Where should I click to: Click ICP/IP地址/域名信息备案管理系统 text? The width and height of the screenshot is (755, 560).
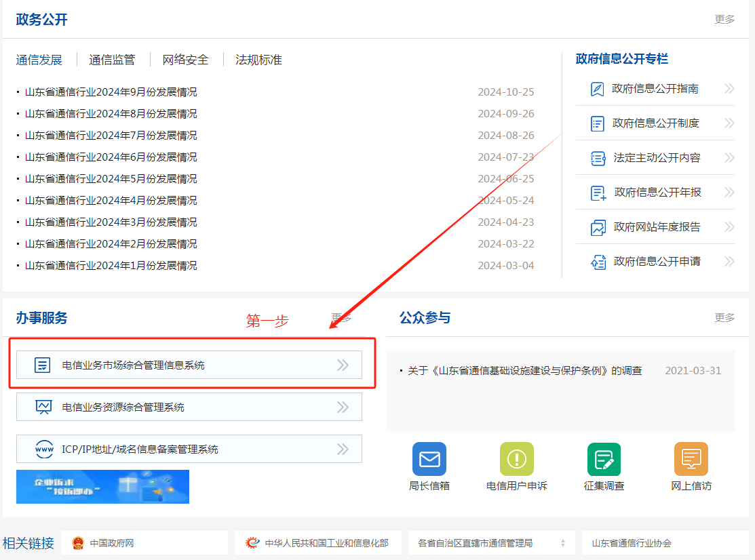point(140,449)
